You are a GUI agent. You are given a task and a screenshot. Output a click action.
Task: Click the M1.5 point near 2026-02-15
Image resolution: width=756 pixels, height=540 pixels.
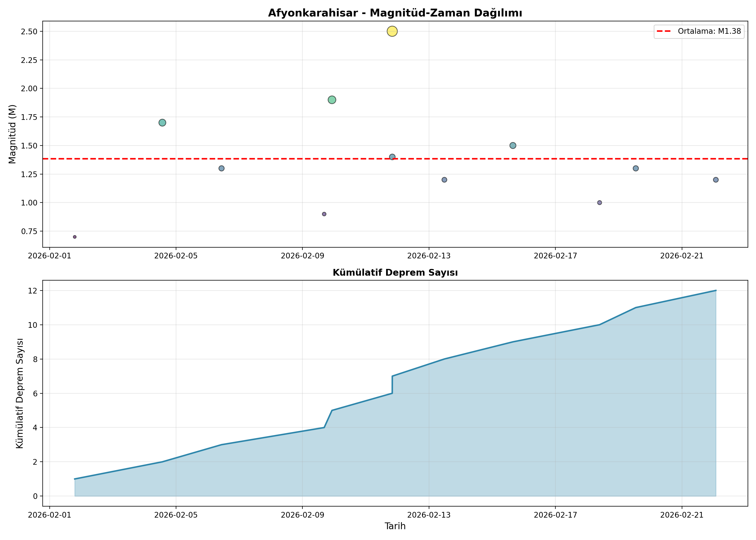coord(513,146)
